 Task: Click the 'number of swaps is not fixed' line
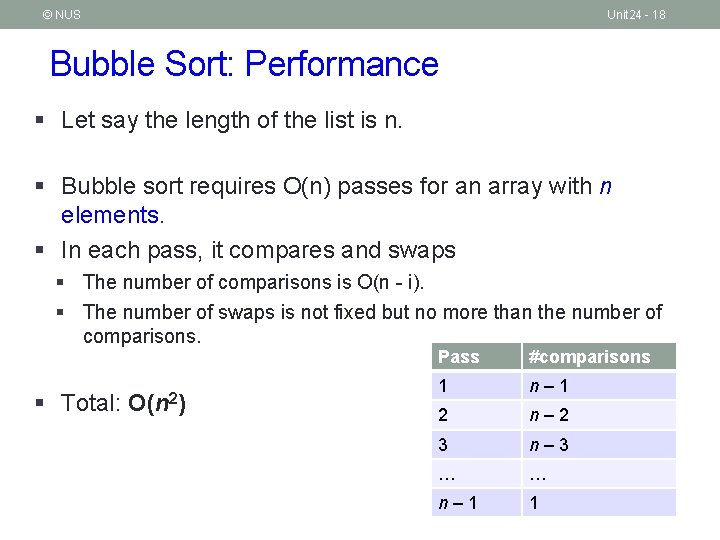[x=372, y=324]
